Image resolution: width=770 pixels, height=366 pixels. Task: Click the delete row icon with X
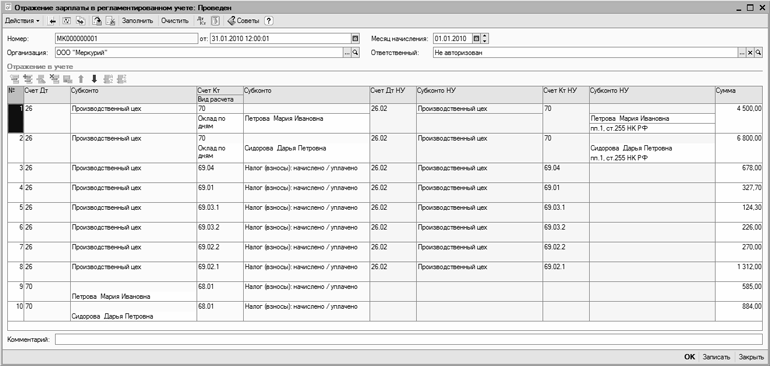[x=54, y=79]
